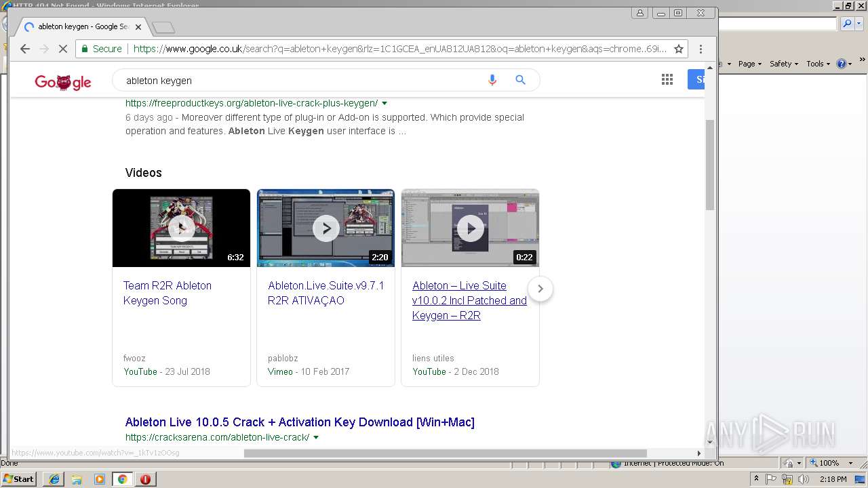Close the ableton keygen tab
Image resolution: width=868 pixels, height=488 pixels.
pos(138,27)
